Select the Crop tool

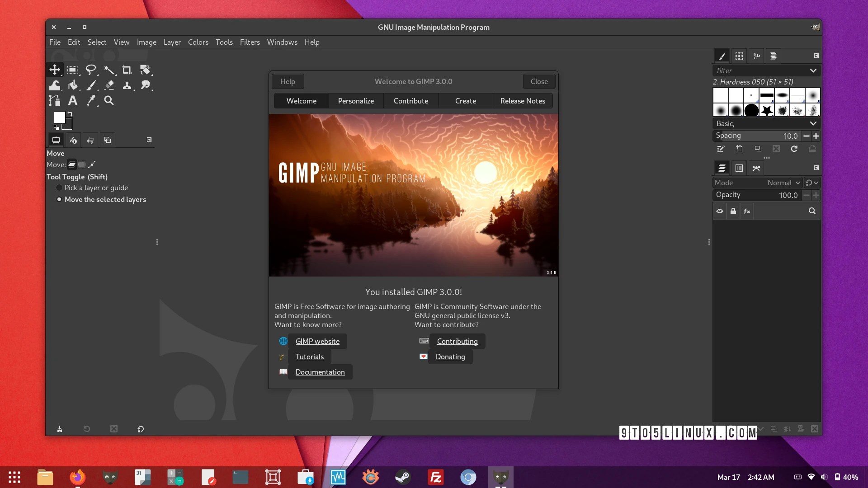[x=127, y=70]
